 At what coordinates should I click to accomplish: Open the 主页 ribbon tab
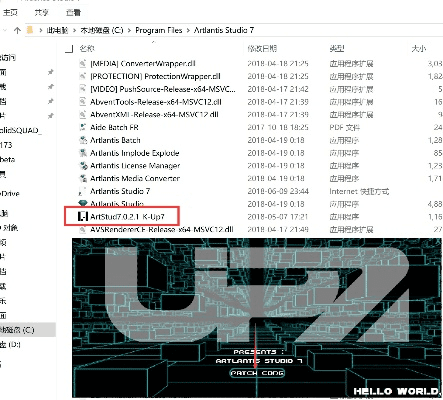[x=10, y=13]
